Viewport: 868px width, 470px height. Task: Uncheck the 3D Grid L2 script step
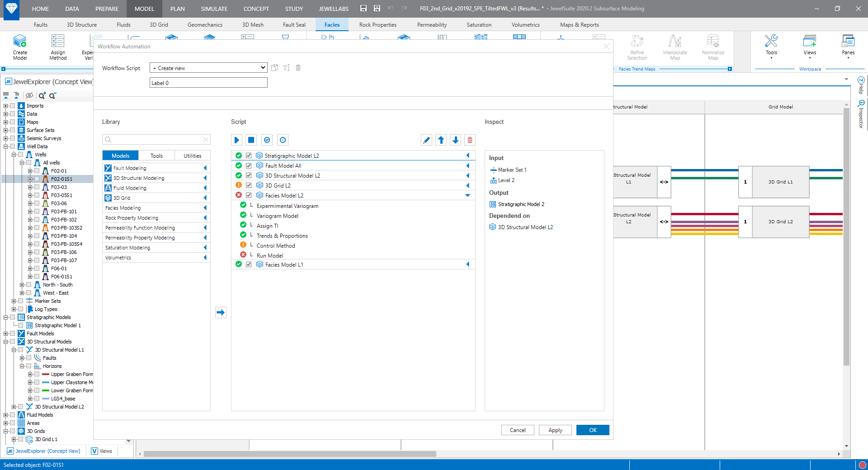pos(249,185)
